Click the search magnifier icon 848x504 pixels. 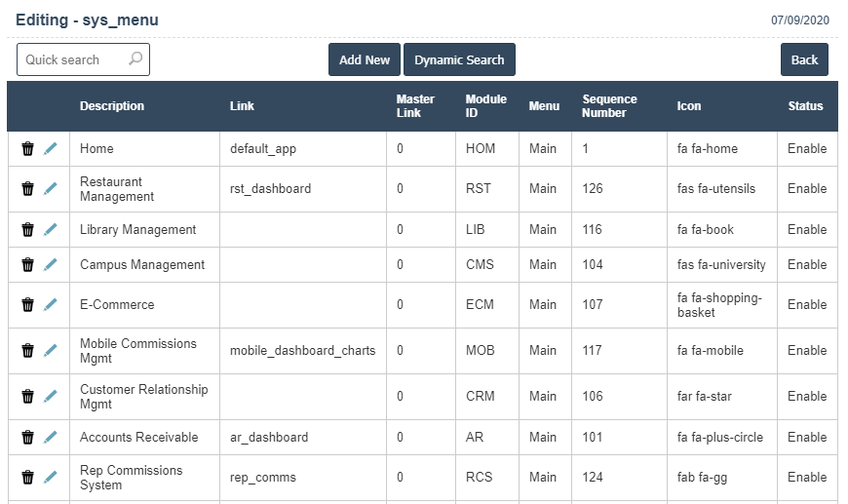tap(135, 59)
